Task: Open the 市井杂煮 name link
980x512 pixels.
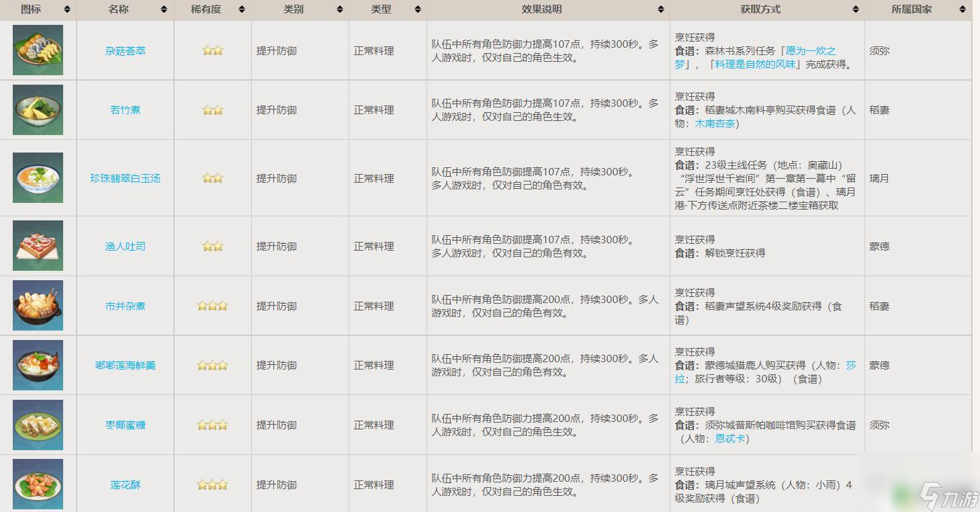Action: [126, 306]
